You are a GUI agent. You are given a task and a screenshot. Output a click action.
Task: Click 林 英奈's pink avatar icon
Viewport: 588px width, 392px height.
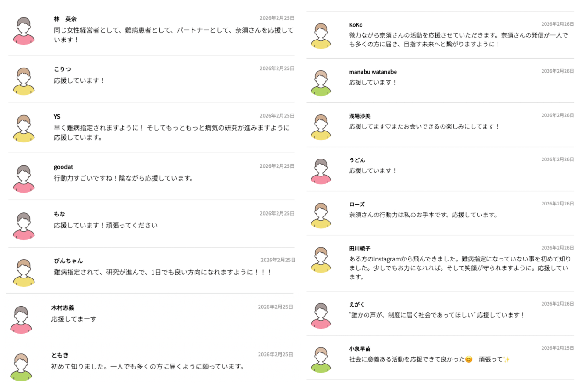(x=23, y=31)
